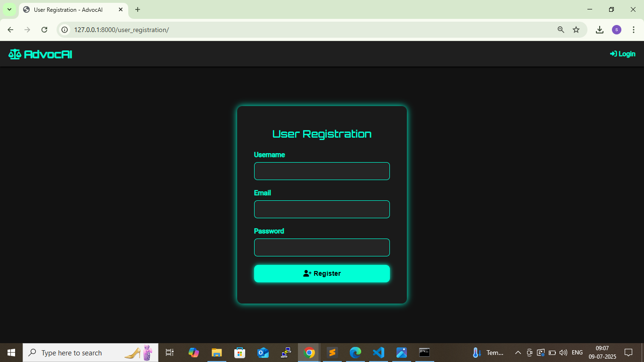The image size is (644, 362).
Task: Open Sublime Text from the taskbar
Action: click(332, 353)
